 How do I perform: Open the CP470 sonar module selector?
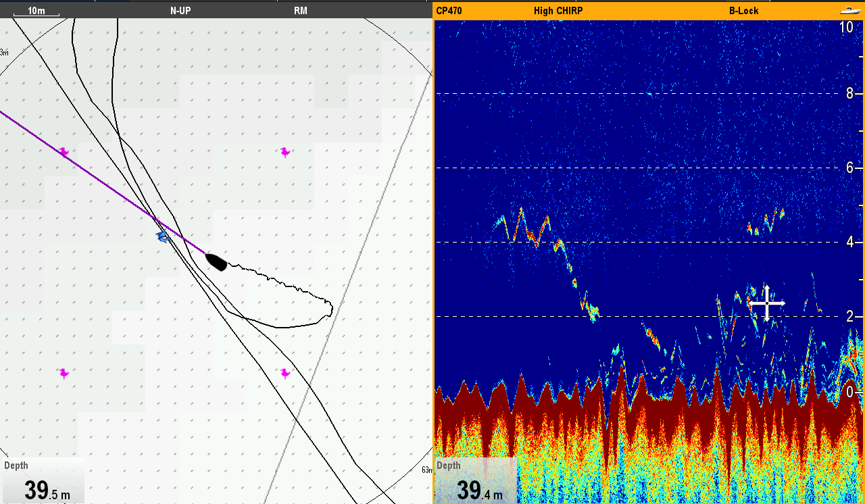tap(449, 11)
